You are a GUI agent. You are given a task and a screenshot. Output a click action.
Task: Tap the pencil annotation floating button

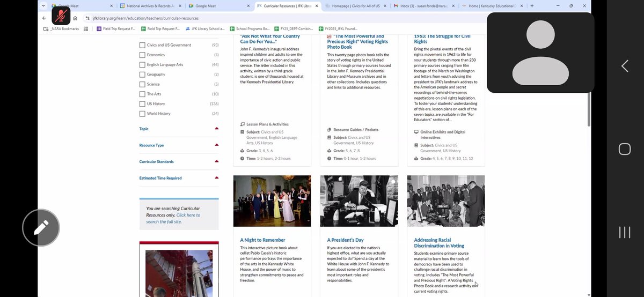(x=41, y=228)
